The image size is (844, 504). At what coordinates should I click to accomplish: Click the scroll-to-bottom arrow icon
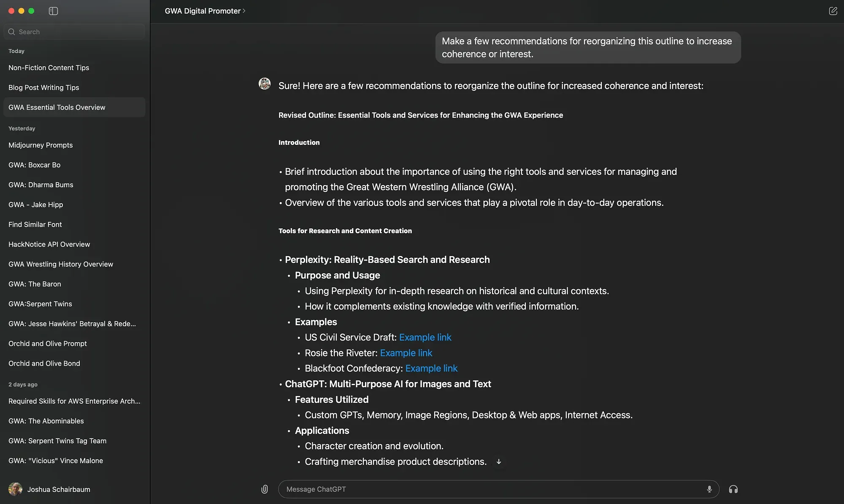point(499,461)
